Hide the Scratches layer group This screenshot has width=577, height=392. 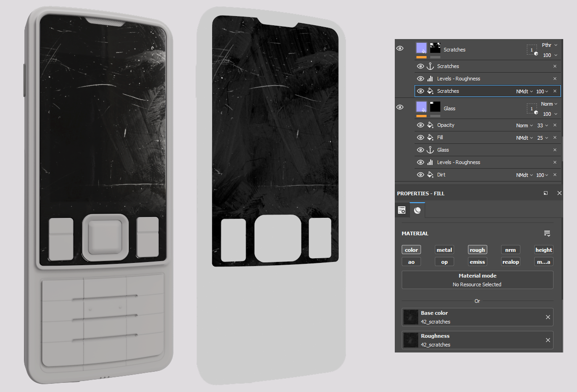tap(400, 48)
